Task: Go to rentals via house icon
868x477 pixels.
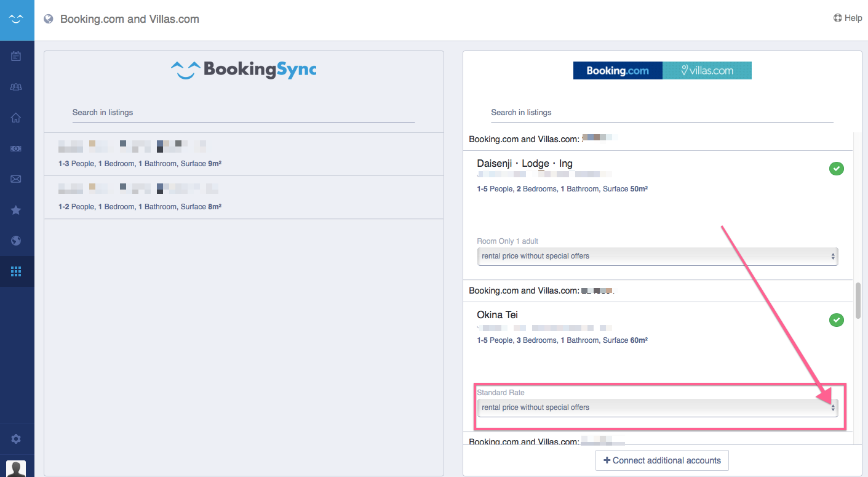Action: tap(17, 118)
